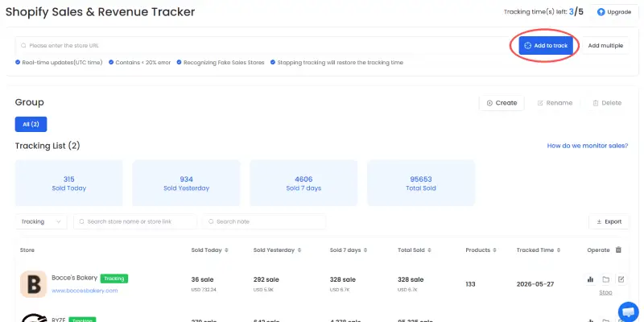Open How do we monitor sales link
This screenshot has width=644, height=322.
[x=588, y=146]
